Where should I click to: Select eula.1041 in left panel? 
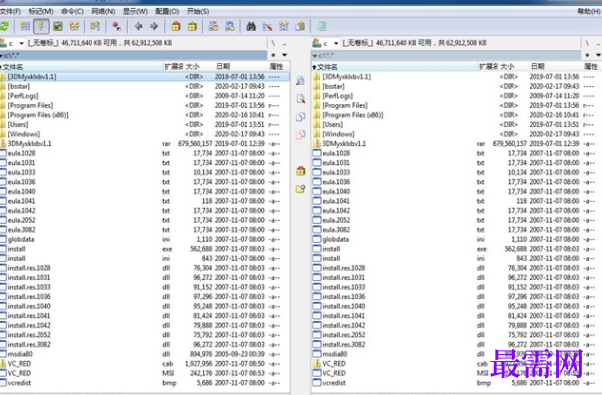(x=145, y=201)
